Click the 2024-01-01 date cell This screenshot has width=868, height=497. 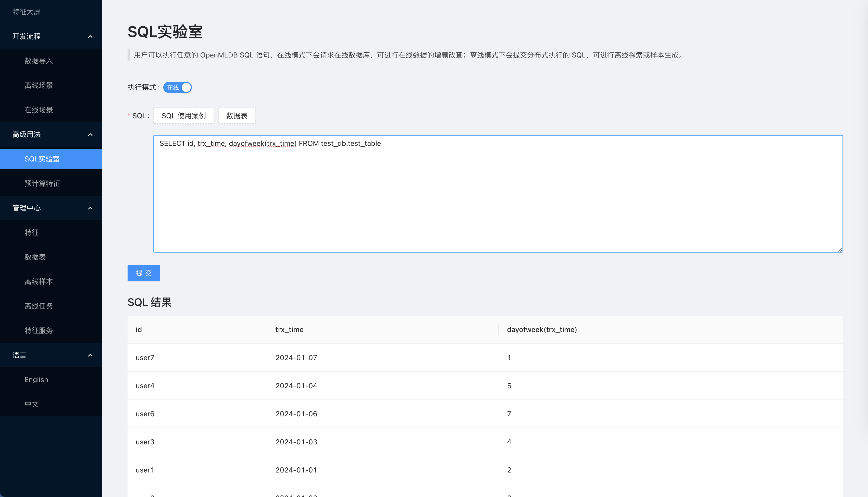coord(382,470)
